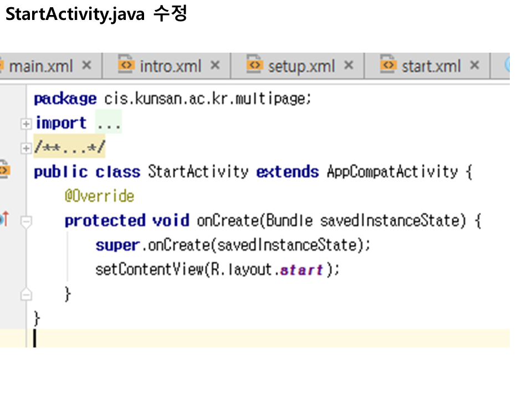Collapse the onCreate method with the fold marker
This screenshot has width=532, height=399.
point(25,222)
